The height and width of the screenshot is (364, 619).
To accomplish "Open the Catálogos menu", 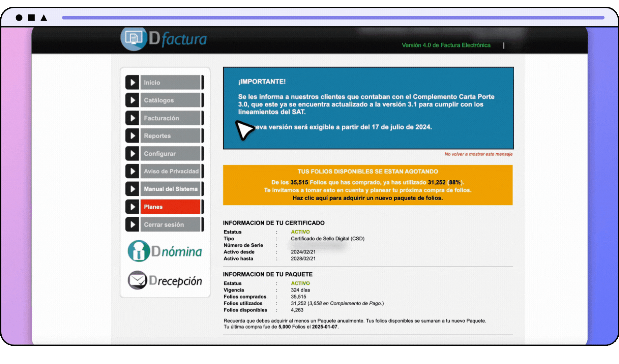I will 170,100.
